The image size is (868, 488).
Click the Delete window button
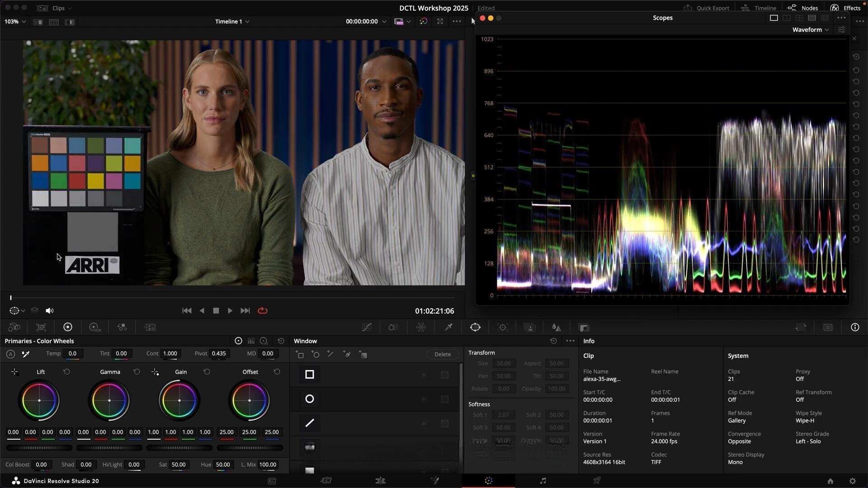coord(442,355)
